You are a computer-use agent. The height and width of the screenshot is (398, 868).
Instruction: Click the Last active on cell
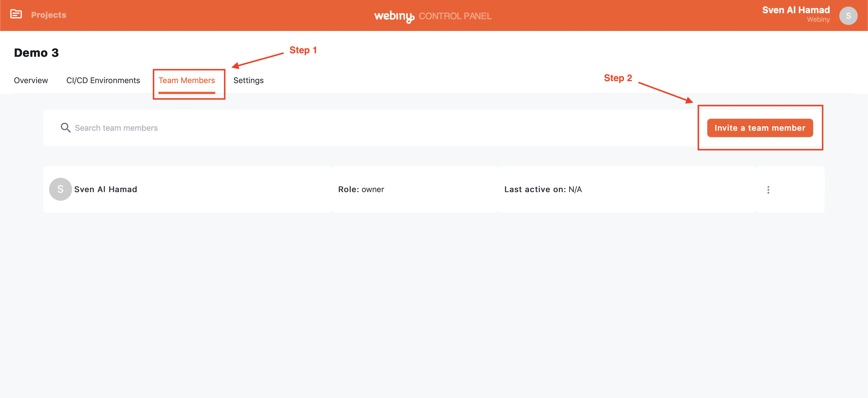(x=542, y=190)
